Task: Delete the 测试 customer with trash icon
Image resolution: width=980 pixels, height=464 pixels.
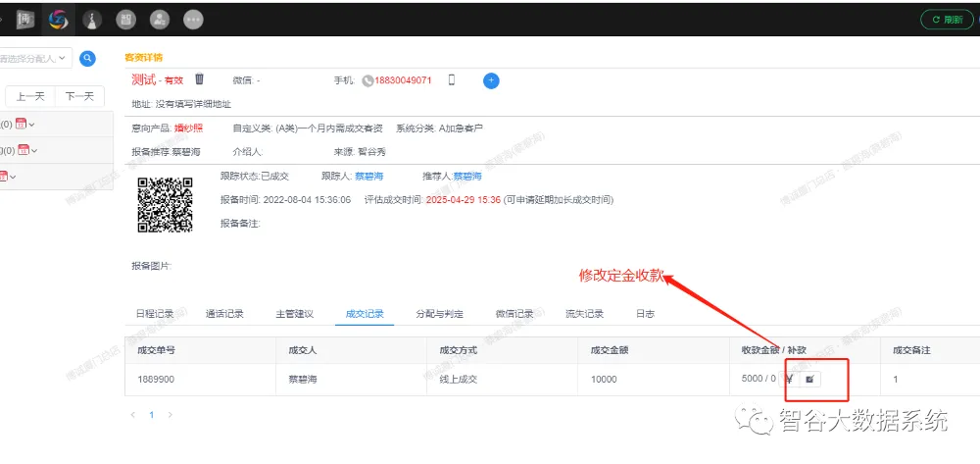Action: [199, 79]
